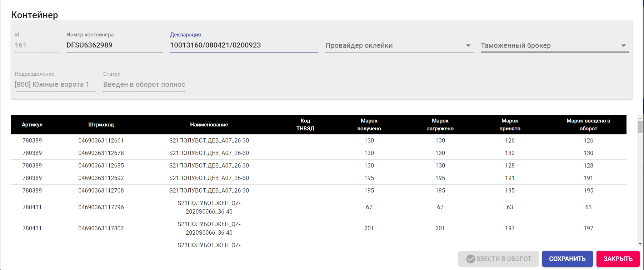Image resolution: width=644 pixels, height=270 pixels.
Task: Click the checkmark icon on Ввести в оборот
Action: tap(470, 259)
